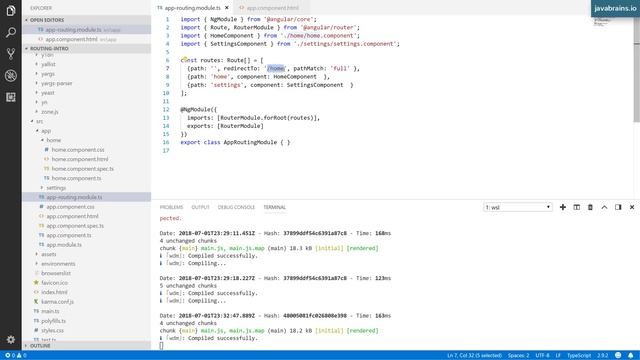Close the app-routing.module.ts editor tab
Viewport: 640px width, 360px height.
pos(227,8)
